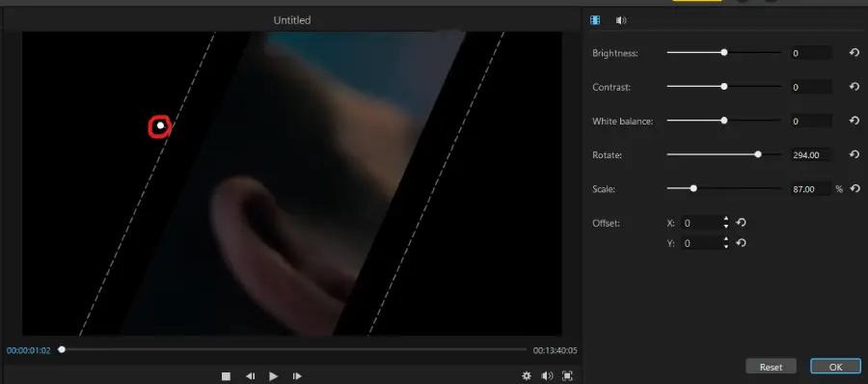Focus the Offset Y input field
Viewport: 868px width, 384px height.
click(x=701, y=243)
